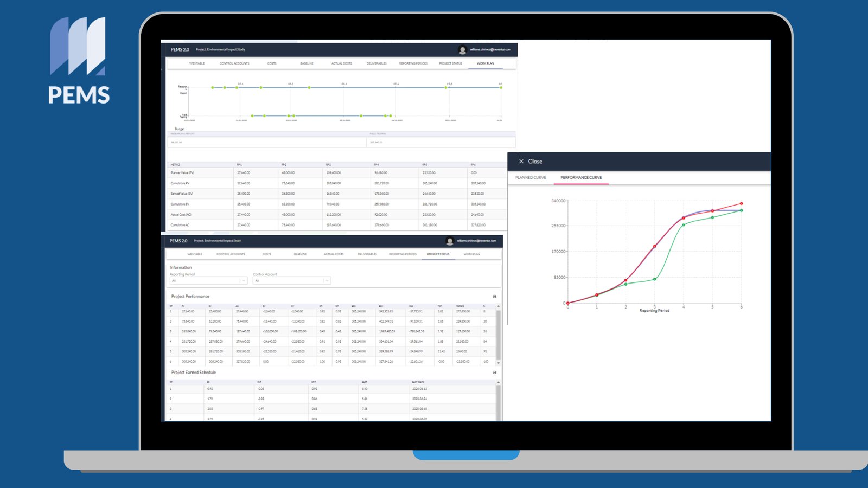Open Work Plan tab in the Project Status window
The image size is (868, 488).
point(471,254)
